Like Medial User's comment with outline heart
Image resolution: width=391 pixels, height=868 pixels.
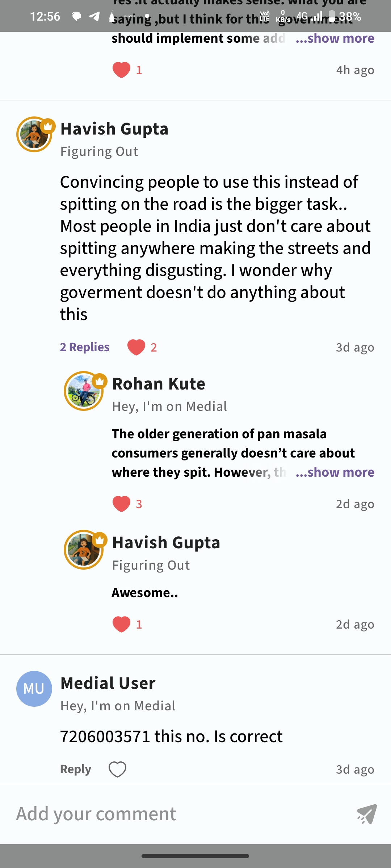point(118,769)
